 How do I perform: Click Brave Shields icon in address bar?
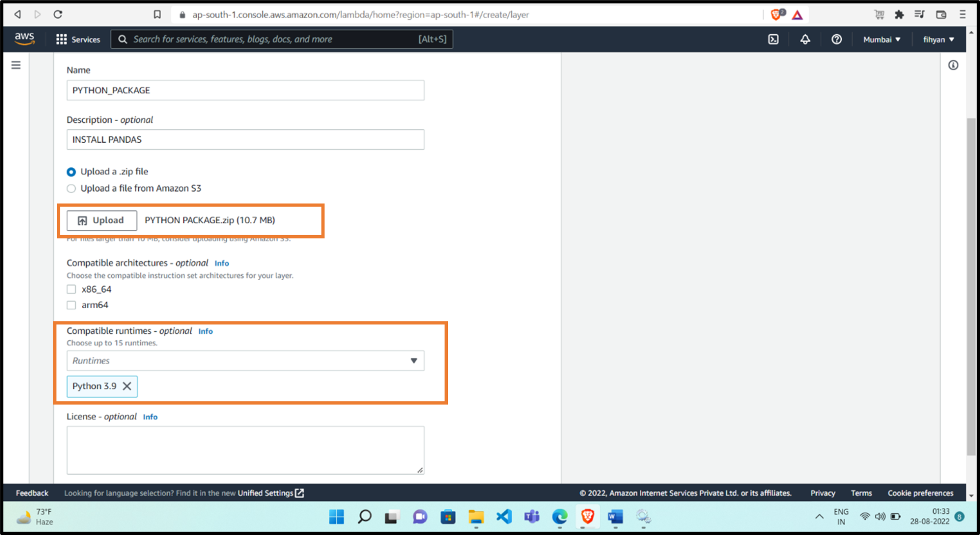pos(776,14)
